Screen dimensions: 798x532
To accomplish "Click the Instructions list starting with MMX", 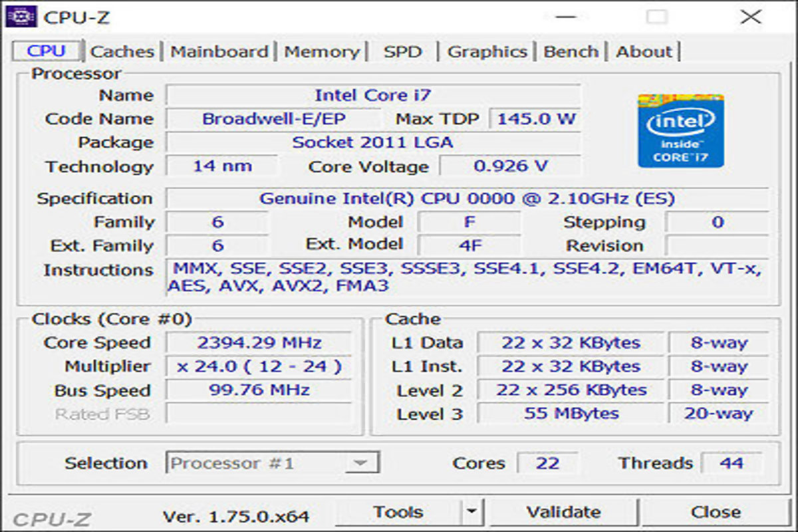I will pyautogui.click(x=467, y=277).
